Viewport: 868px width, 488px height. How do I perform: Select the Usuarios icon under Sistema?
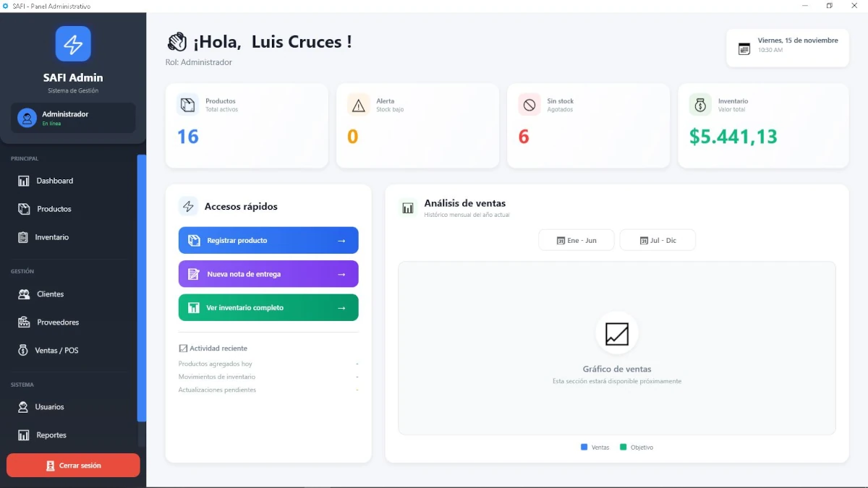click(24, 407)
